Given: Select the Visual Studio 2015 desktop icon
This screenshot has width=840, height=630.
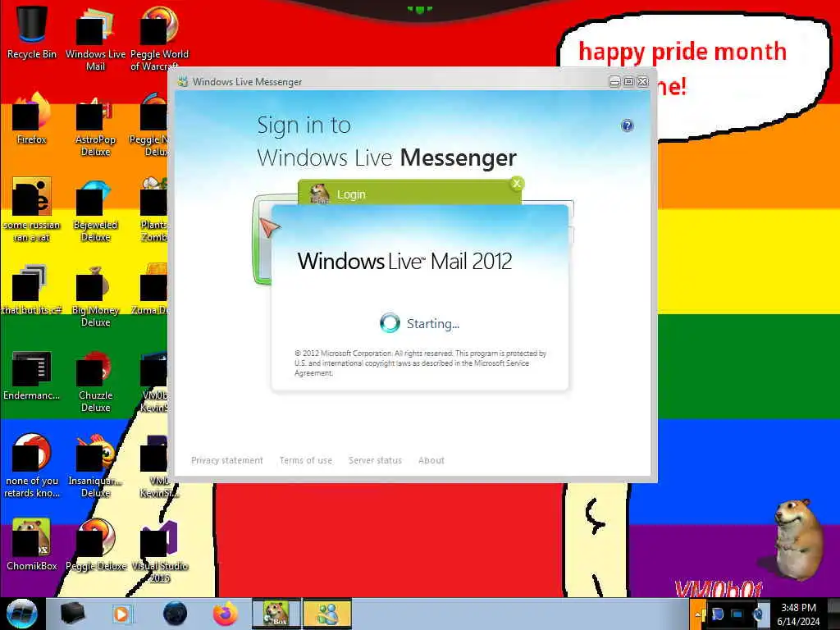Looking at the screenshot, I should 160,552.
